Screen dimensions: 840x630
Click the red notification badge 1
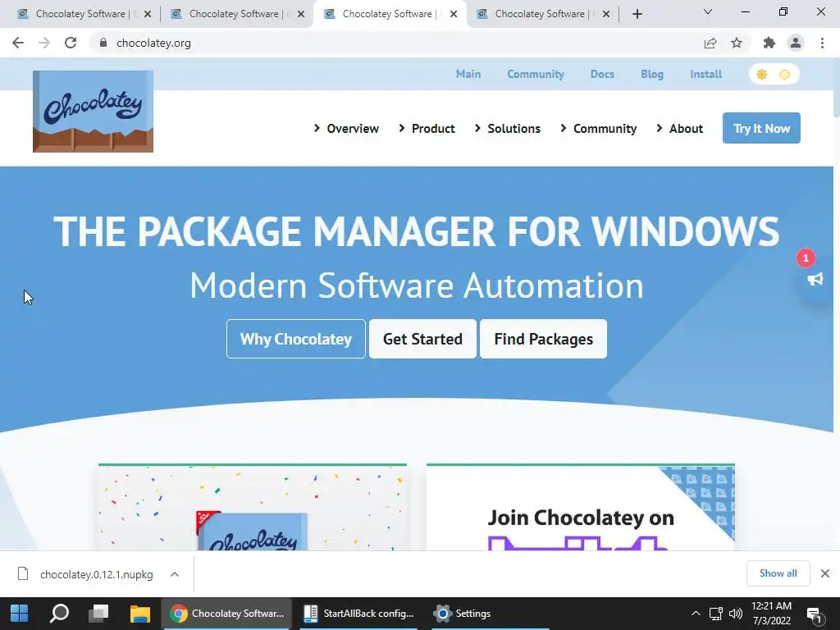pyautogui.click(x=806, y=258)
